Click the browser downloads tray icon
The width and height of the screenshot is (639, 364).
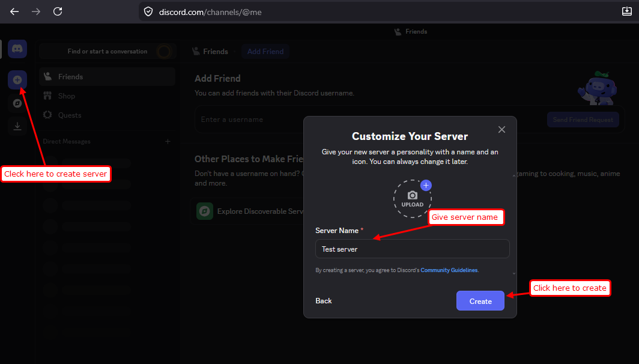(627, 11)
